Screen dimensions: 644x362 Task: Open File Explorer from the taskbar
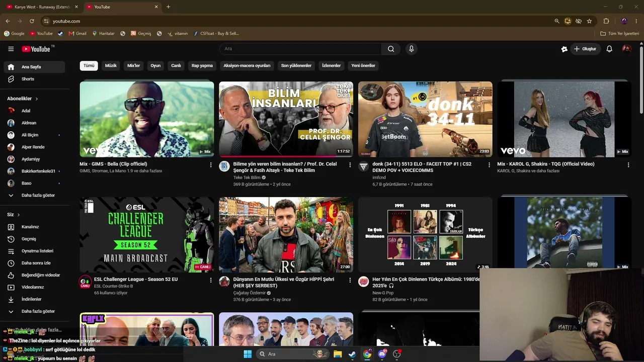pyautogui.click(x=338, y=354)
